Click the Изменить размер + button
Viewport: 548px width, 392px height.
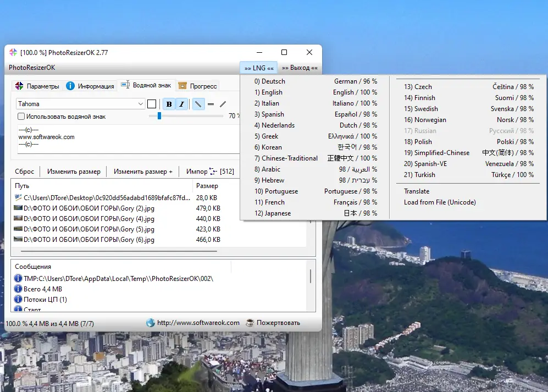click(x=143, y=172)
